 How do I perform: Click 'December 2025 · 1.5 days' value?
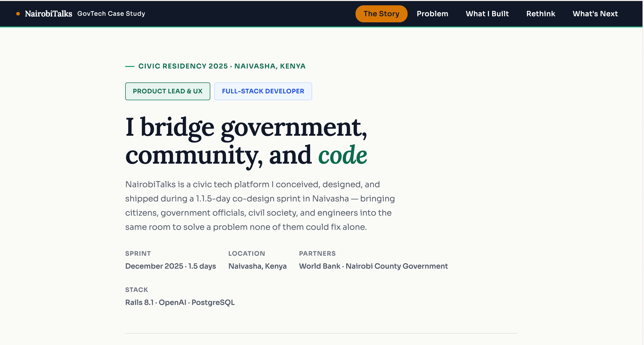point(170,266)
